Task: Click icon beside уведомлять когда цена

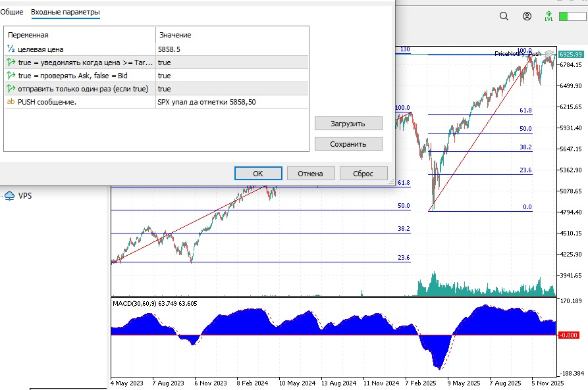Action: [11, 62]
